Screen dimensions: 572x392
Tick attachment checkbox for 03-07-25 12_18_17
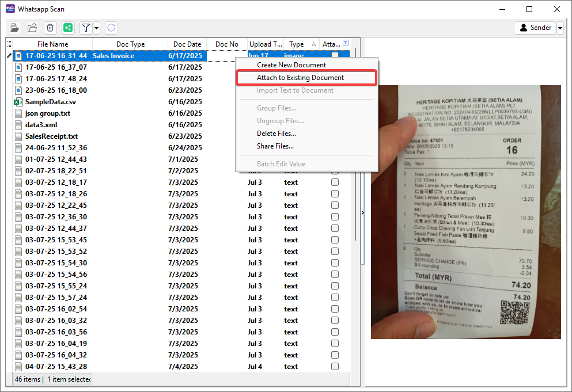pyautogui.click(x=335, y=182)
